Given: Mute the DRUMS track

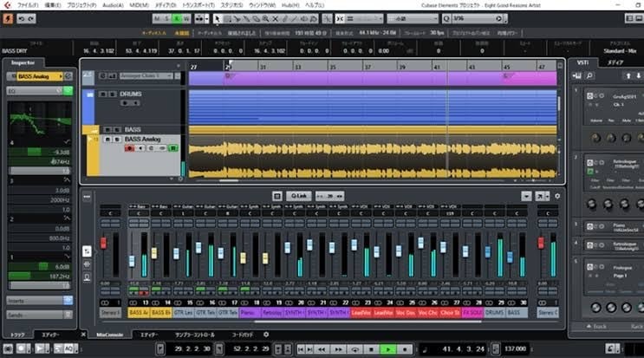Looking at the screenshot, I should (103, 94).
